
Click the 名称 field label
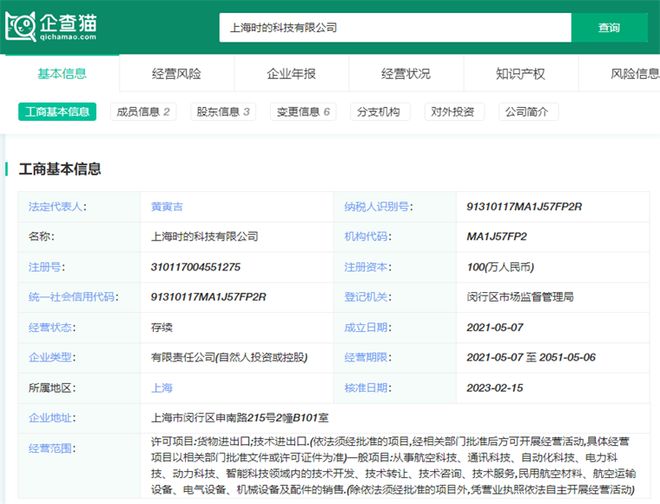point(41,237)
